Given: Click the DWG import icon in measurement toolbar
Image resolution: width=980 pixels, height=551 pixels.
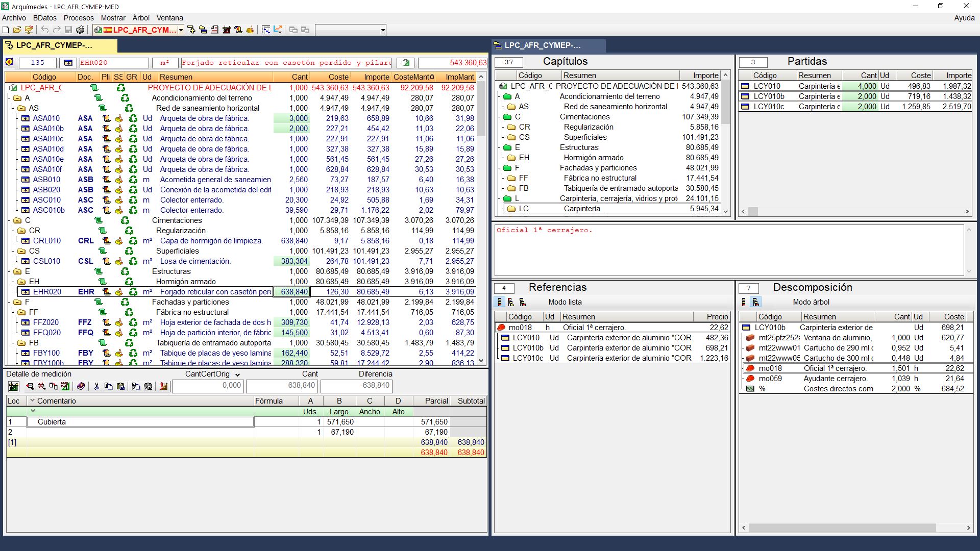Looking at the screenshot, I should click(65, 387).
